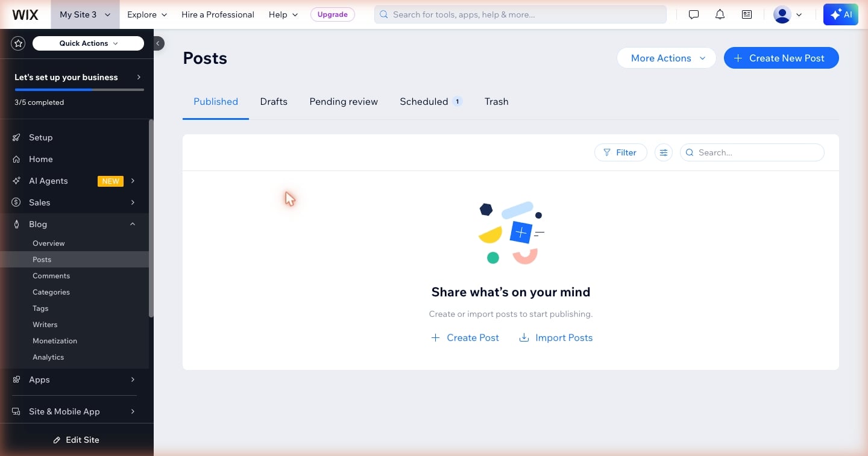Click the funnel icon on Filter
Screen dimensions: 868x456
607,153
